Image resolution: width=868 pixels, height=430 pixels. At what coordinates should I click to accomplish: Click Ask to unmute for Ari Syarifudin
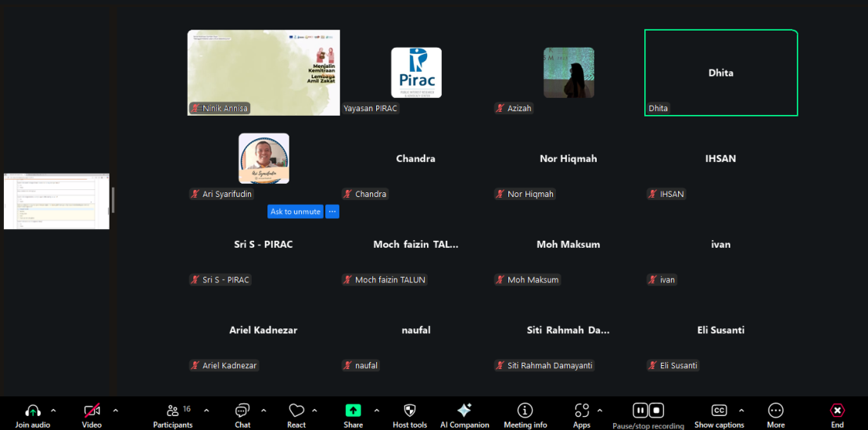pos(296,212)
